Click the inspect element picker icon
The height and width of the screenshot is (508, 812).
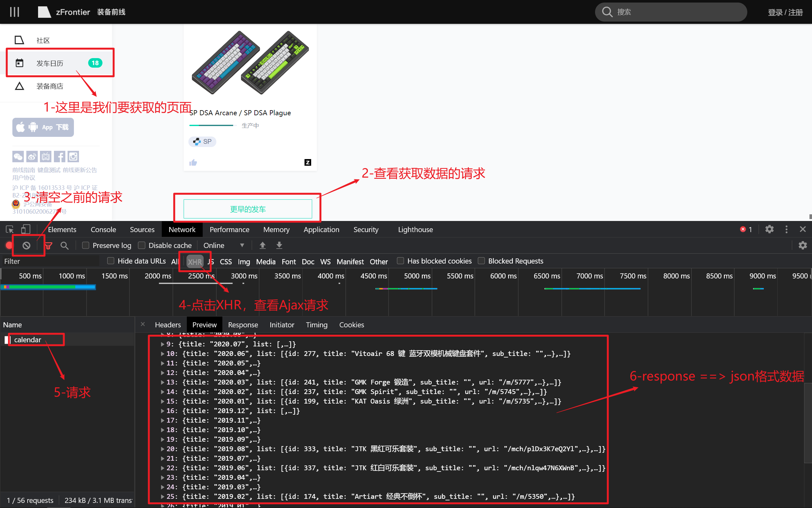click(10, 230)
